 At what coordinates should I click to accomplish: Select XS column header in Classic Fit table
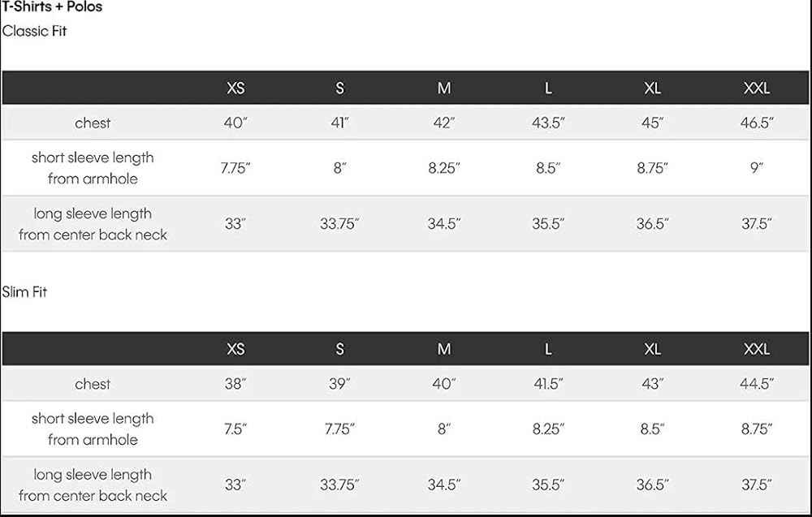click(235, 88)
